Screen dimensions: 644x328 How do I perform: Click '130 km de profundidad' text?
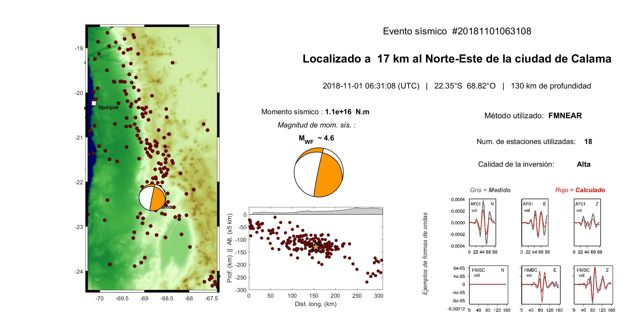(551, 86)
